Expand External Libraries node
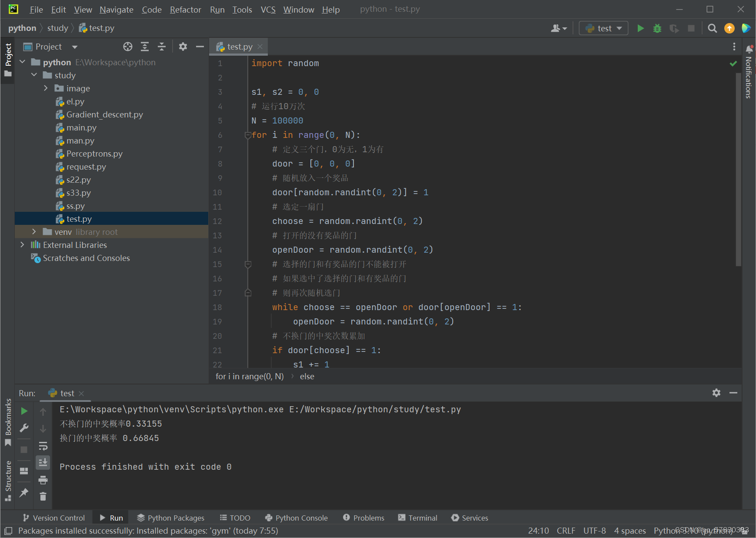 tap(22, 245)
